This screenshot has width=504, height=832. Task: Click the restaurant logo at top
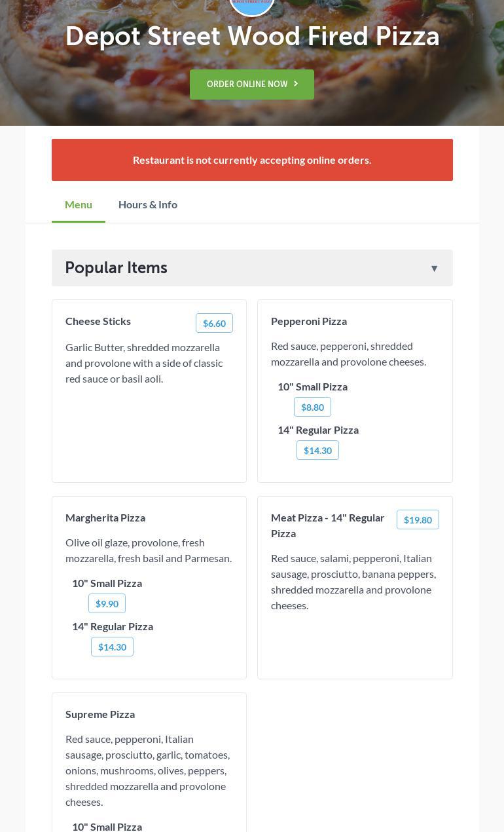tap(252, 5)
